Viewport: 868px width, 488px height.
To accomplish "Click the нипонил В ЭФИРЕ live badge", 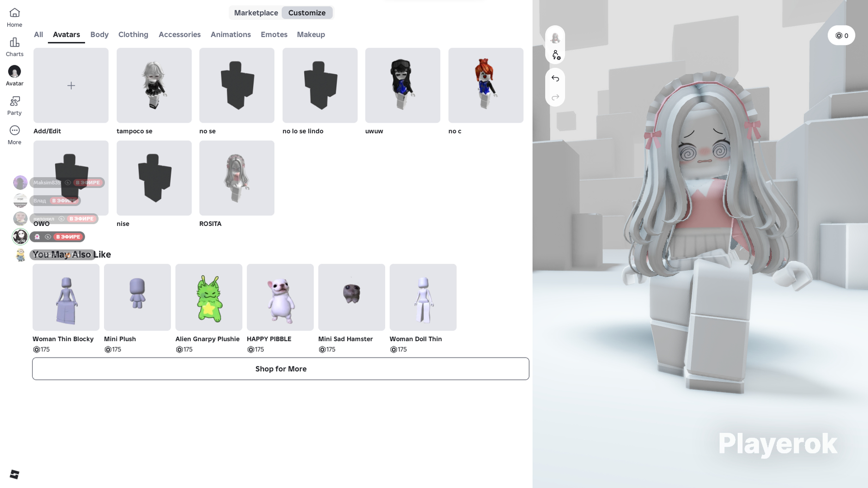I will click(x=82, y=219).
